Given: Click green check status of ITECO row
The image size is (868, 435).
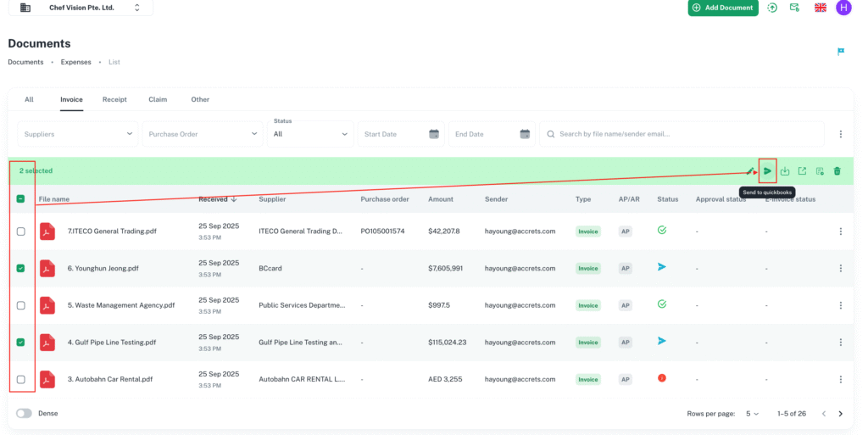Looking at the screenshot, I should pyautogui.click(x=661, y=230).
